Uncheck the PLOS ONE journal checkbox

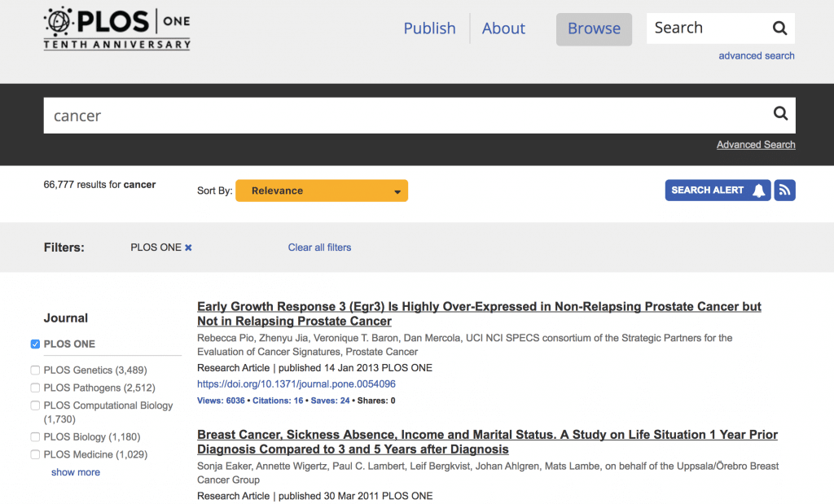(35, 344)
